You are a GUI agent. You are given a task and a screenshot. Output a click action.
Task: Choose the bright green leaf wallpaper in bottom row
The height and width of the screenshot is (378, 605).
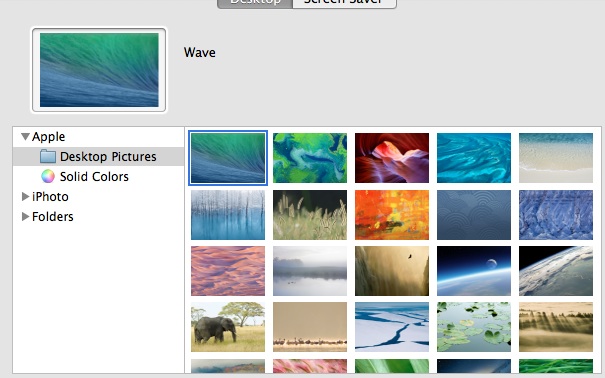(x=392, y=366)
